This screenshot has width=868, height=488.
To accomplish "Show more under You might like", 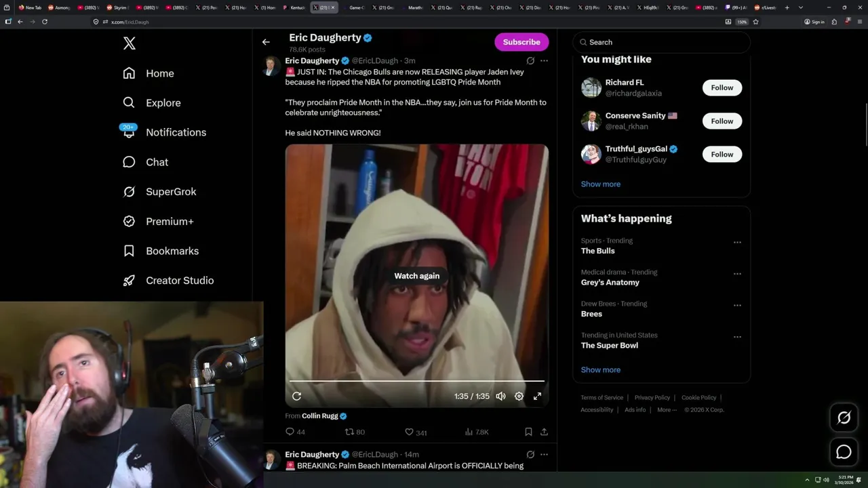I will click(x=601, y=184).
